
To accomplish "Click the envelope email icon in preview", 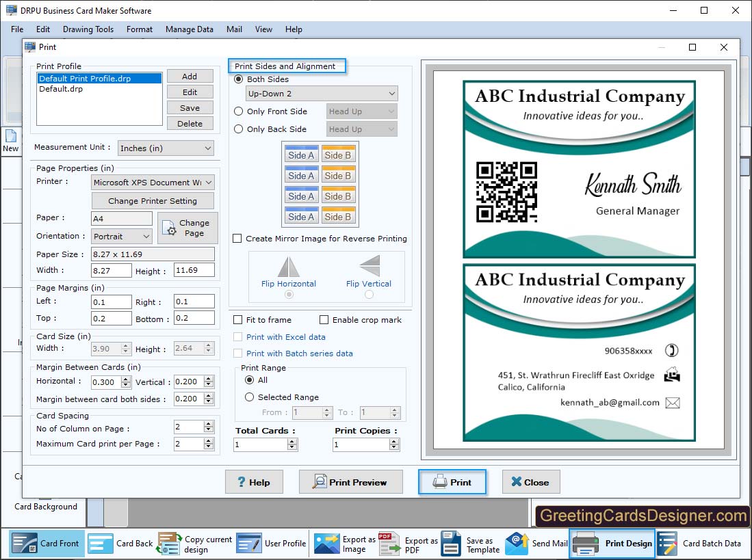I will (x=673, y=403).
